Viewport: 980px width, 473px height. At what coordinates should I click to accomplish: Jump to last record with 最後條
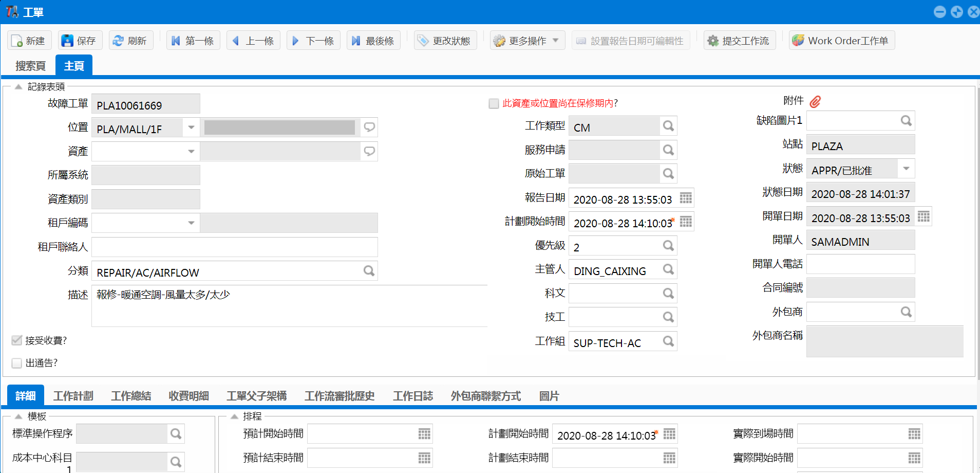tap(373, 41)
